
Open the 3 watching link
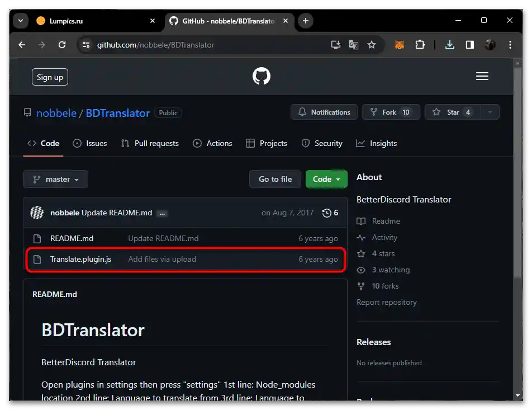pos(391,270)
